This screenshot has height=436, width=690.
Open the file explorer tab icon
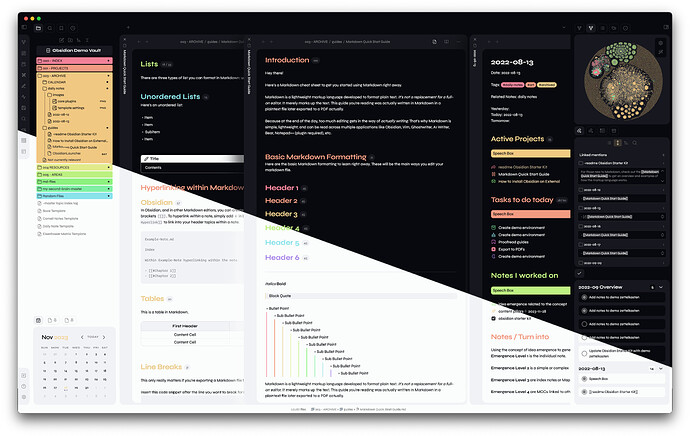(38, 28)
